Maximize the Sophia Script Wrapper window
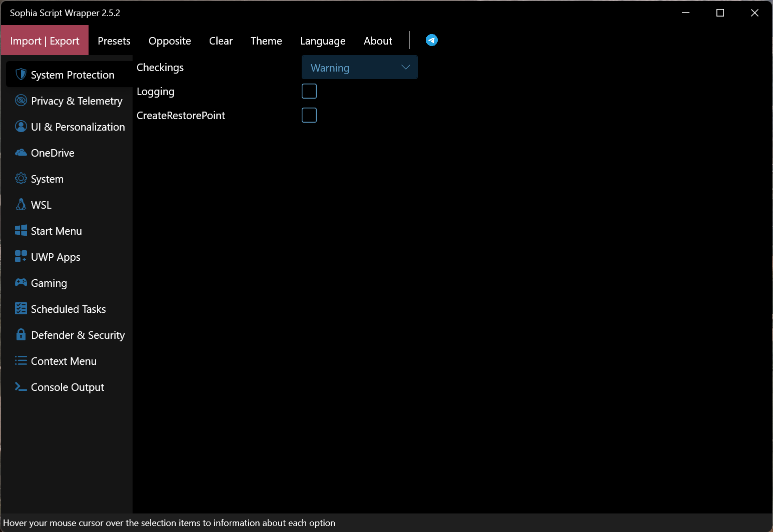 point(720,13)
